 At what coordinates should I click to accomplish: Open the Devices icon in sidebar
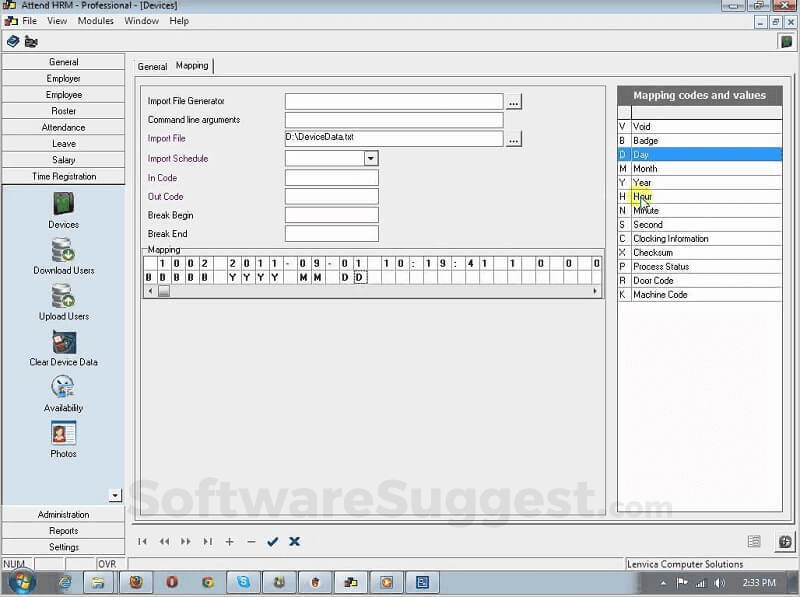pyautogui.click(x=63, y=204)
